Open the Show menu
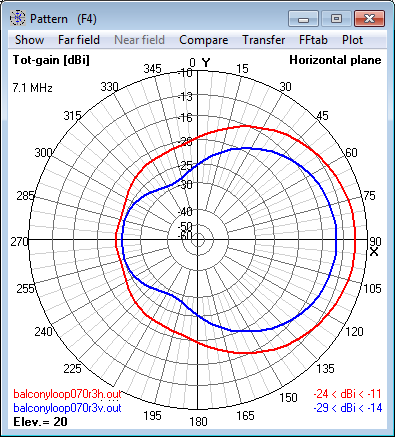This screenshot has width=395, height=437. (29, 40)
